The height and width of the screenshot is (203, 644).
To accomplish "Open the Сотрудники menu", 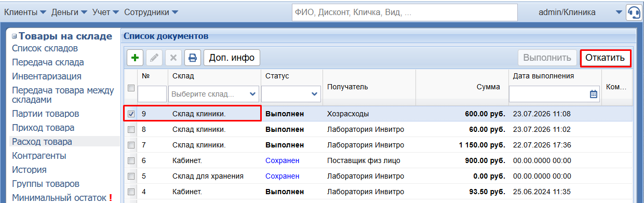I will 151,12.
